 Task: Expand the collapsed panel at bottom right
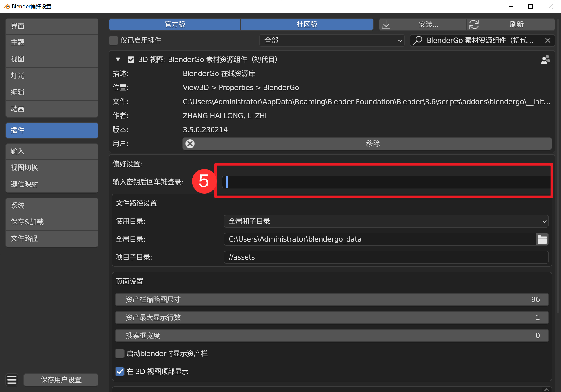click(x=546, y=389)
